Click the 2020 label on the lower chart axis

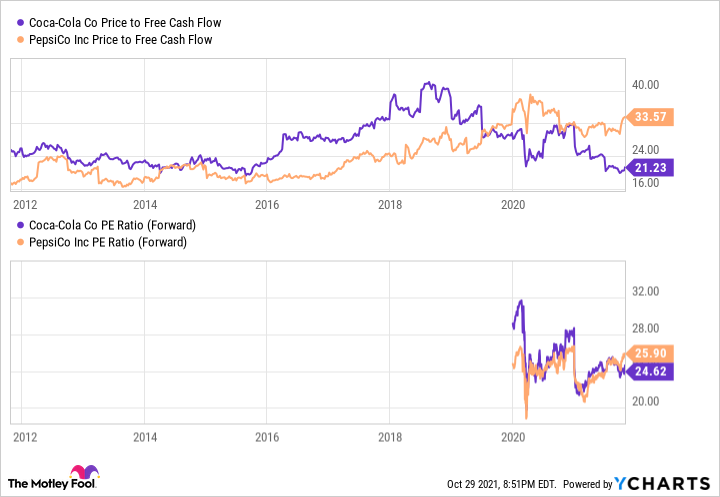[511, 436]
